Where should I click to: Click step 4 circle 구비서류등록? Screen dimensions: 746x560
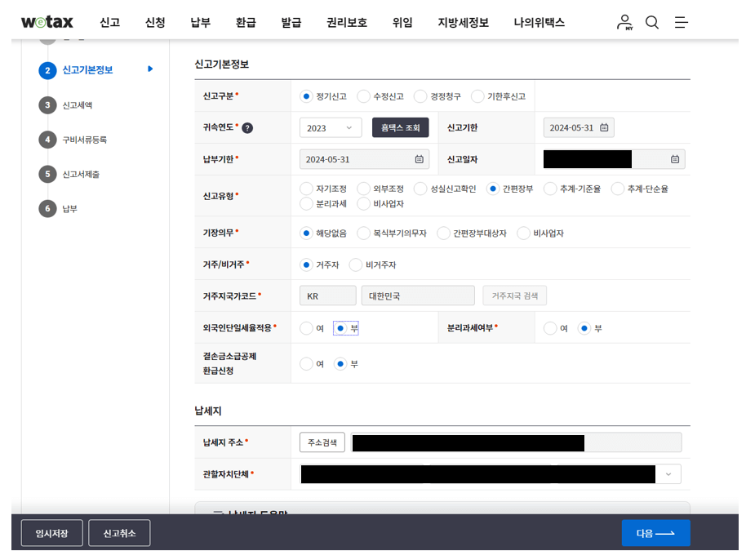click(47, 140)
